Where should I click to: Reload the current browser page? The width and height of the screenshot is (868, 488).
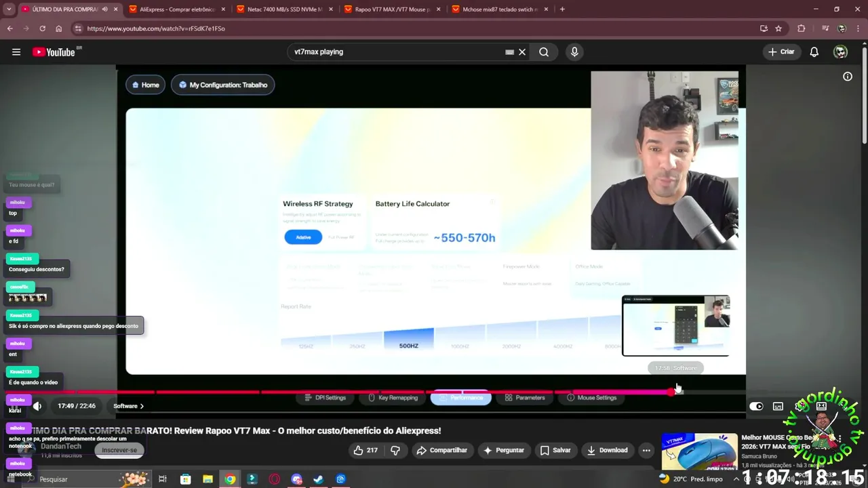42,28
